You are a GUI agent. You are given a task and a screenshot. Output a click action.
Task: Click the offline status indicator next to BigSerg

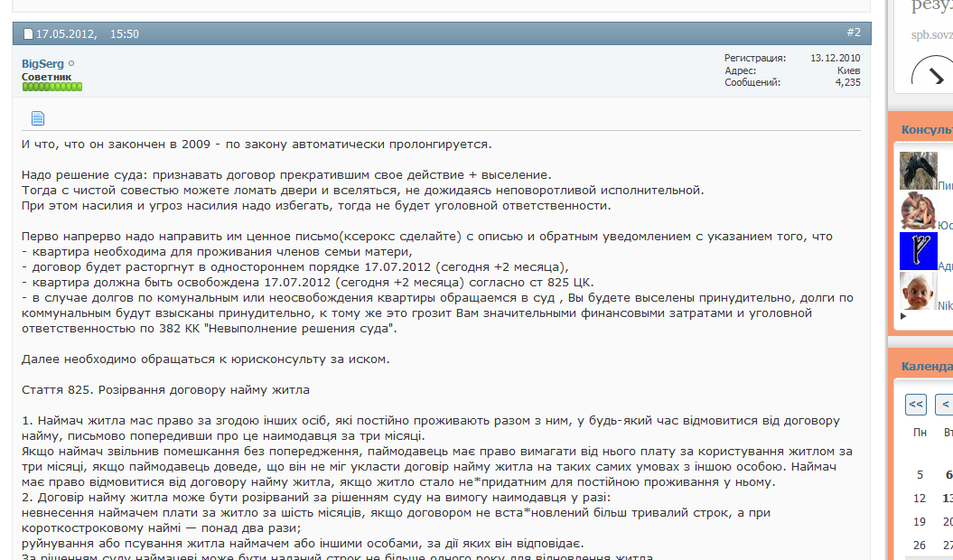tap(72, 64)
